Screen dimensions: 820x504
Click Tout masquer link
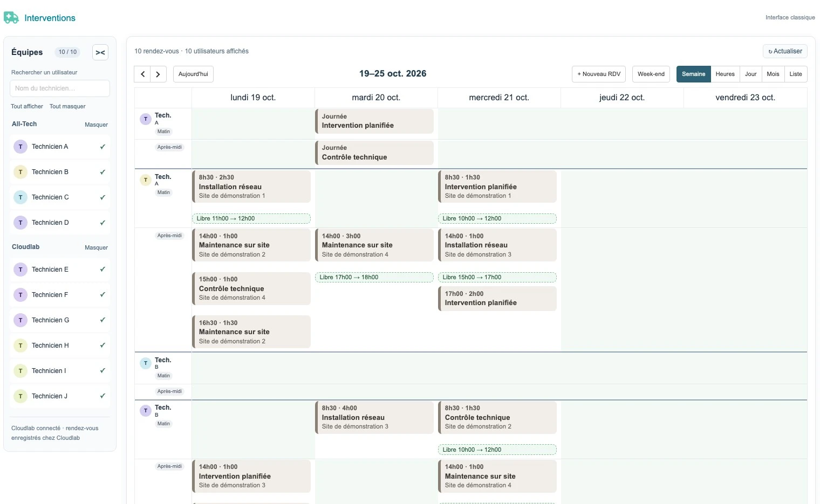pyautogui.click(x=67, y=106)
